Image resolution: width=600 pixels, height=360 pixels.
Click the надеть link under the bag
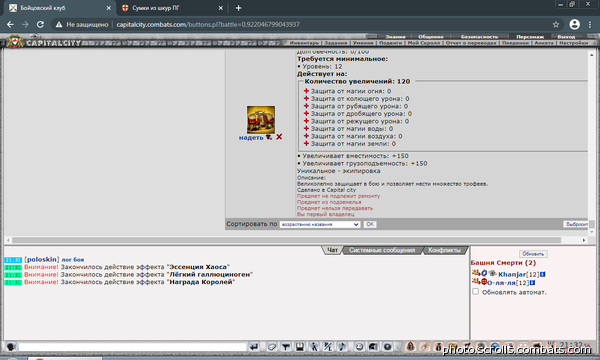(x=251, y=138)
